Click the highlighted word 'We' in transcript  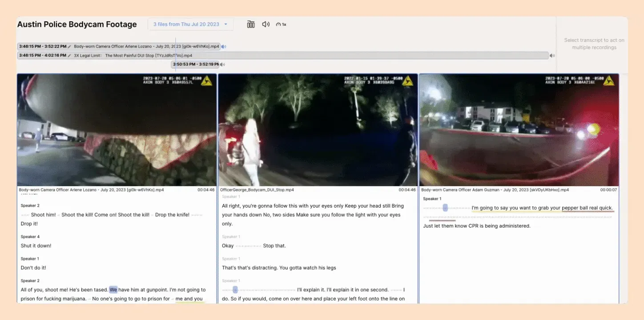[x=113, y=290]
